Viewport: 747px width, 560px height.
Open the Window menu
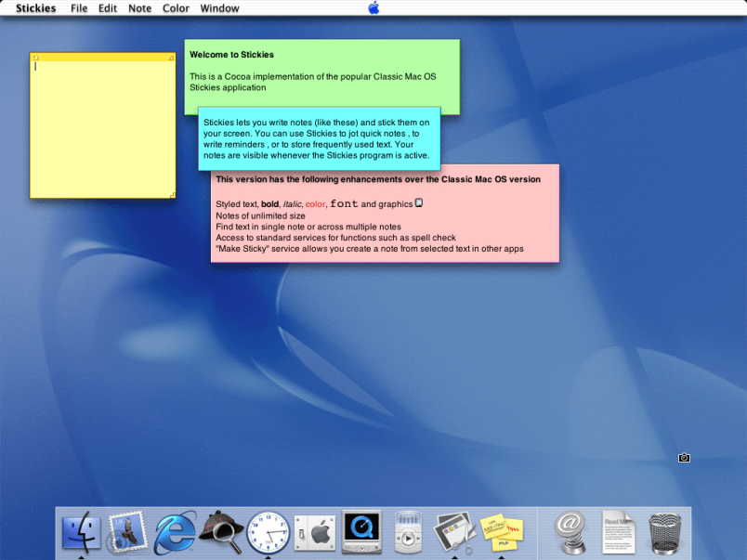[x=219, y=8]
